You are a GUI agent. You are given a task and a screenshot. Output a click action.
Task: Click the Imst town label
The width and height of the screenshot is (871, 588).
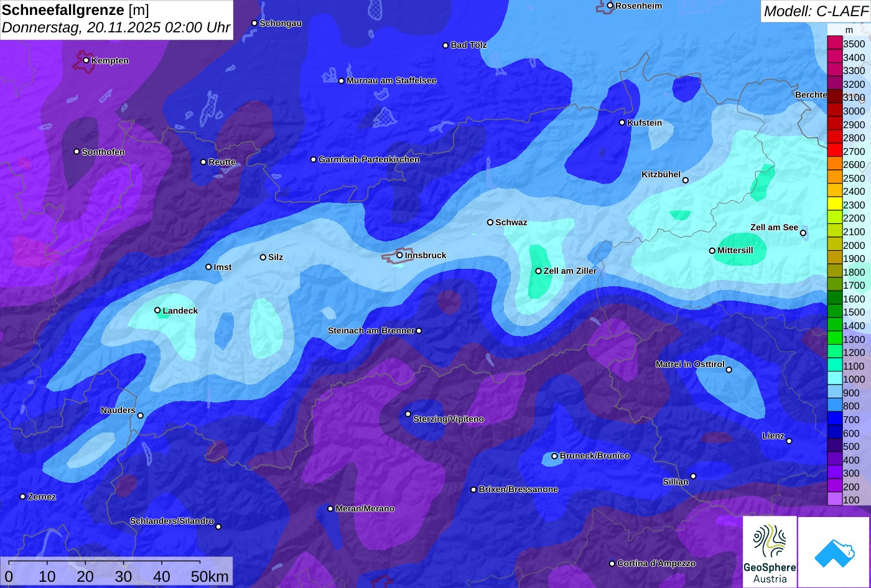coord(223,267)
